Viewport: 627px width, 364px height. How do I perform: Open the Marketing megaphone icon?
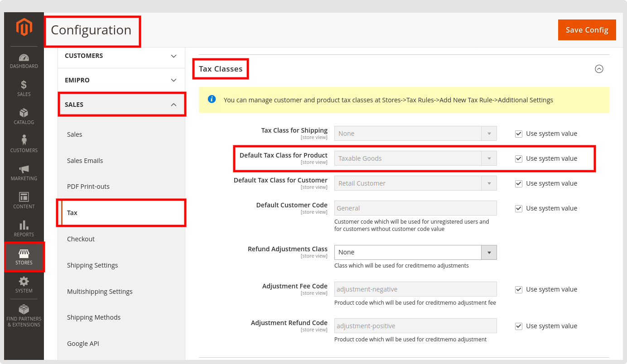coord(24,169)
